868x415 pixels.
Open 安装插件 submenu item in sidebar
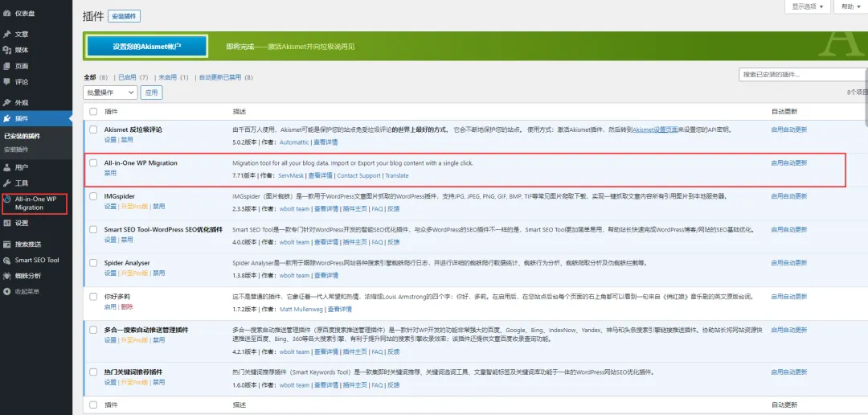coord(16,150)
